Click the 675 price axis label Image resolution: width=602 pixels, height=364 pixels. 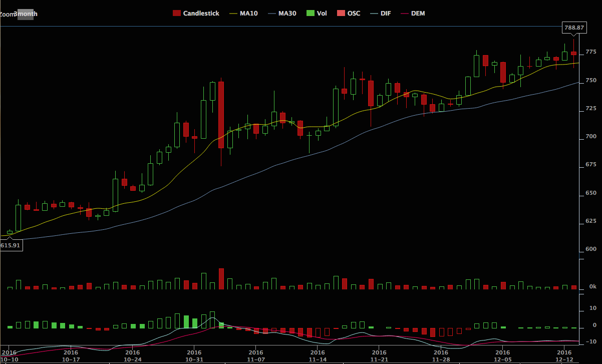pos(590,165)
